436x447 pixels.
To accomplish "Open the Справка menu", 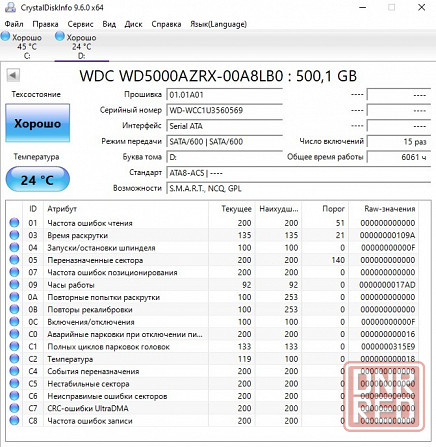I will tap(166, 24).
